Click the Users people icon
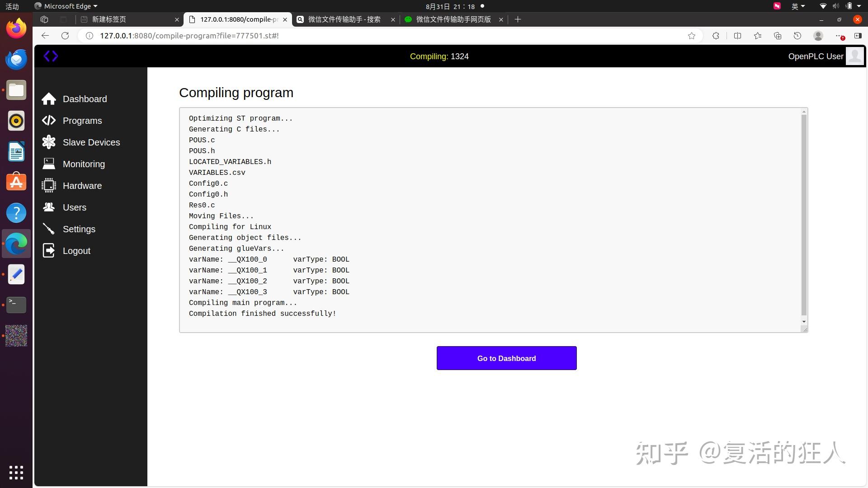 click(49, 207)
